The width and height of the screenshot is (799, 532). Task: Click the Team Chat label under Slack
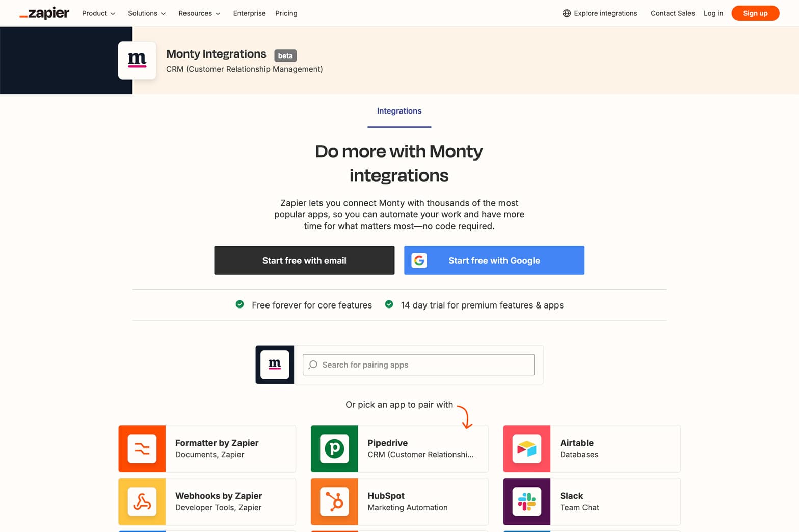pos(580,508)
